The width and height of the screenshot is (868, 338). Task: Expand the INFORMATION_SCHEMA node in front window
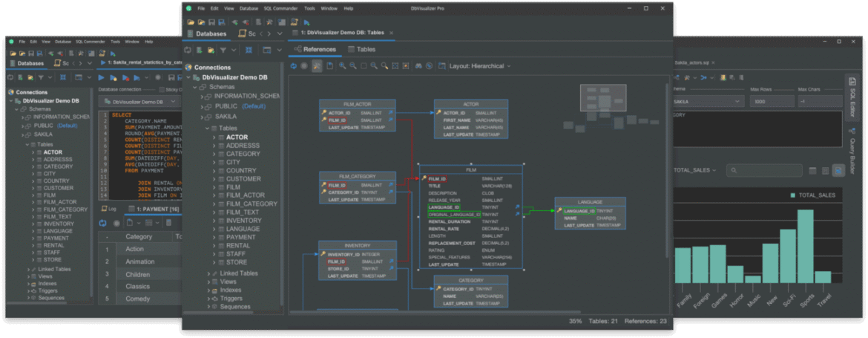point(202,96)
